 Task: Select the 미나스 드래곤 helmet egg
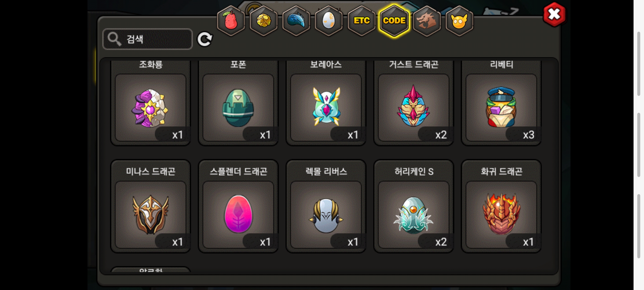[x=151, y=206]
